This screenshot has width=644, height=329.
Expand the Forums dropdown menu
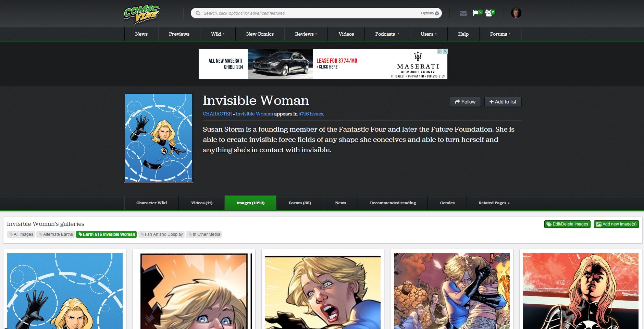coord(500,34)
